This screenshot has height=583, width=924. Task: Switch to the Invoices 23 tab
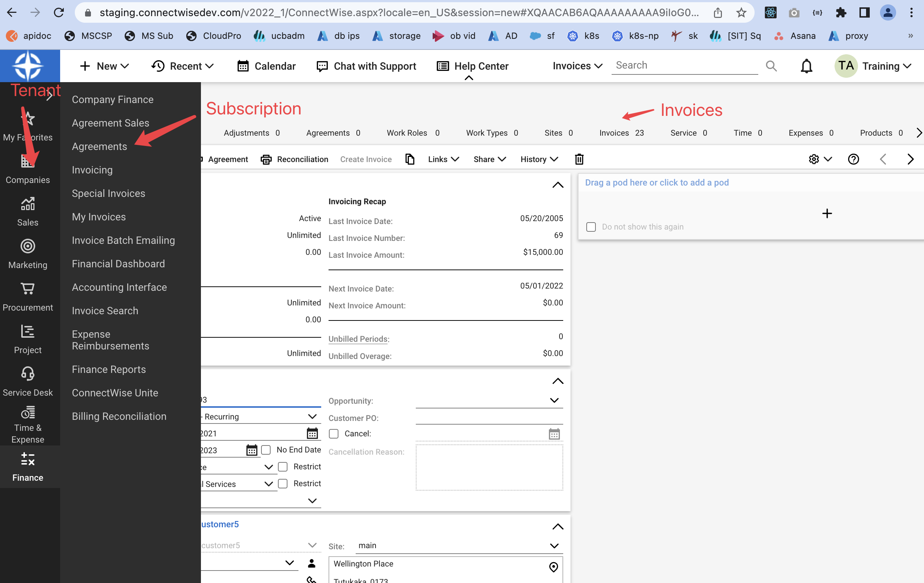[x=621, y=133]
